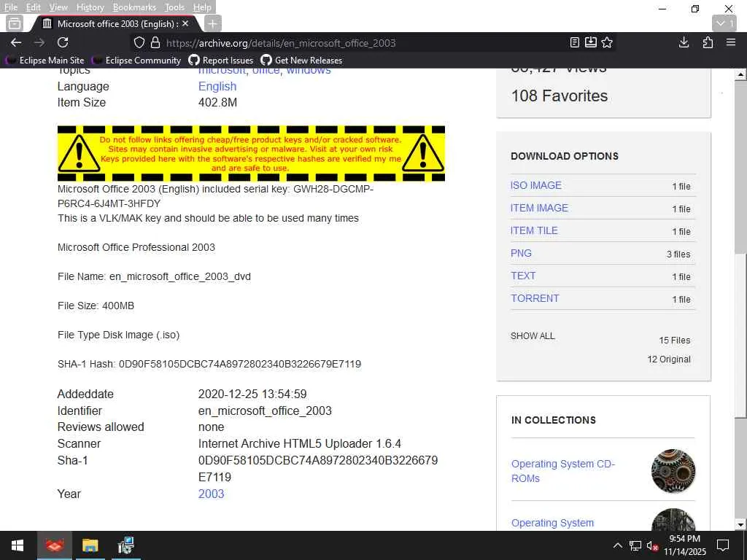
Task: Follow the year 2003 link
Action: [x=211, y=494]
